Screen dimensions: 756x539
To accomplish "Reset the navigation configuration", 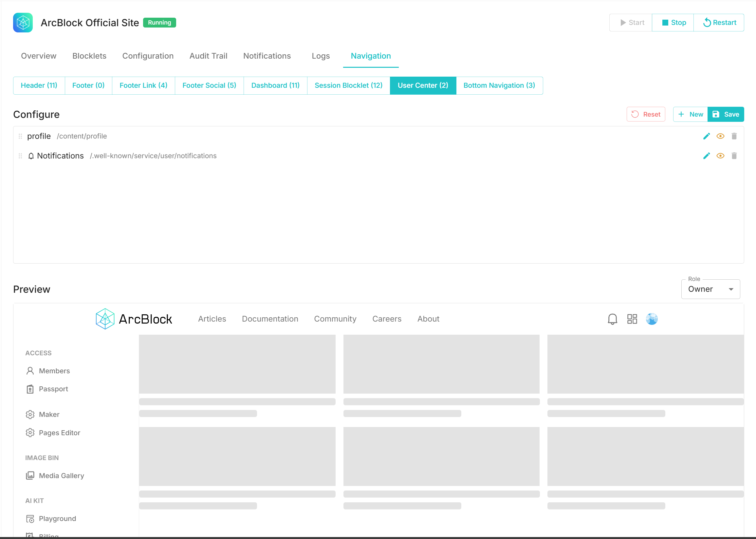I will tap(646, 114).
